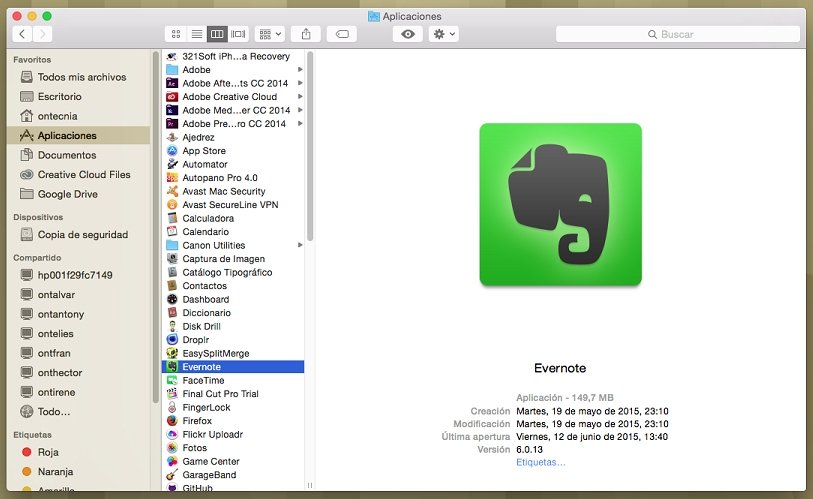Go forward with the forward arrow

tap(43, 34)
